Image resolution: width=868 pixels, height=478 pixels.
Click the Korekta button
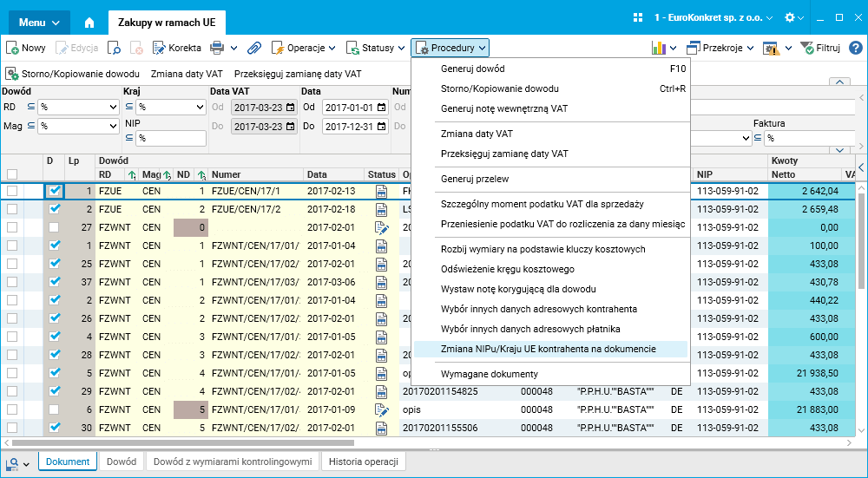coord(176,49)
